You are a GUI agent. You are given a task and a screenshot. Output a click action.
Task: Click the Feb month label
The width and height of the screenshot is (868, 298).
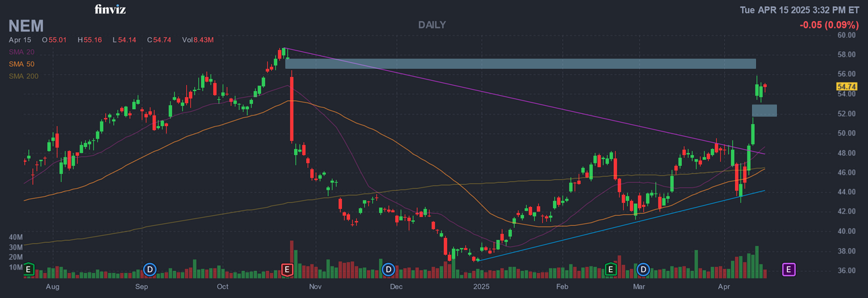[562, 287]
